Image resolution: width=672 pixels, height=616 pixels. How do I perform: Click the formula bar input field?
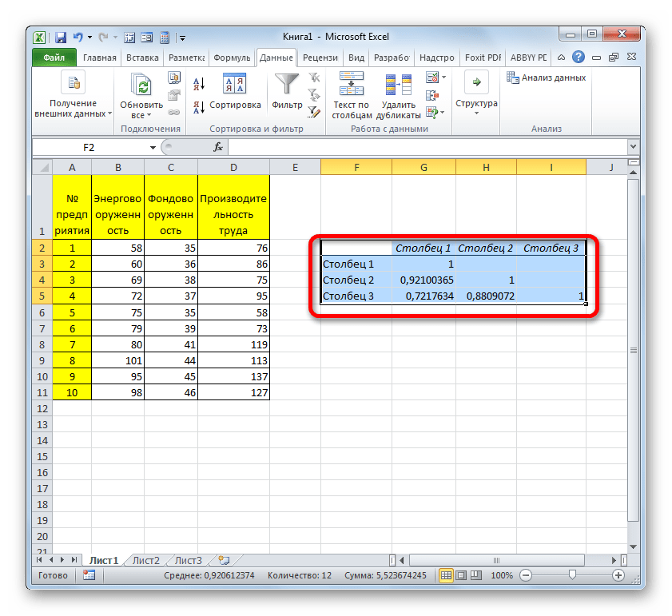coord(427,147)
